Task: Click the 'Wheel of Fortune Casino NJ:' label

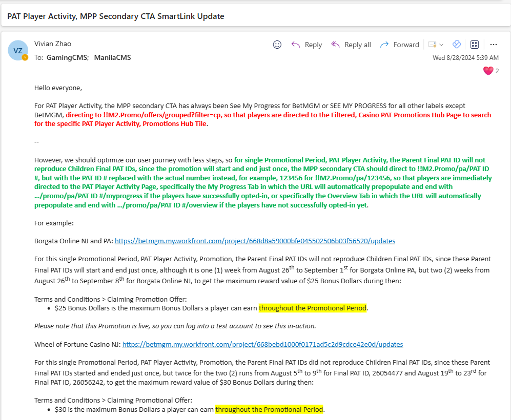Action: [x=77, y=345]
